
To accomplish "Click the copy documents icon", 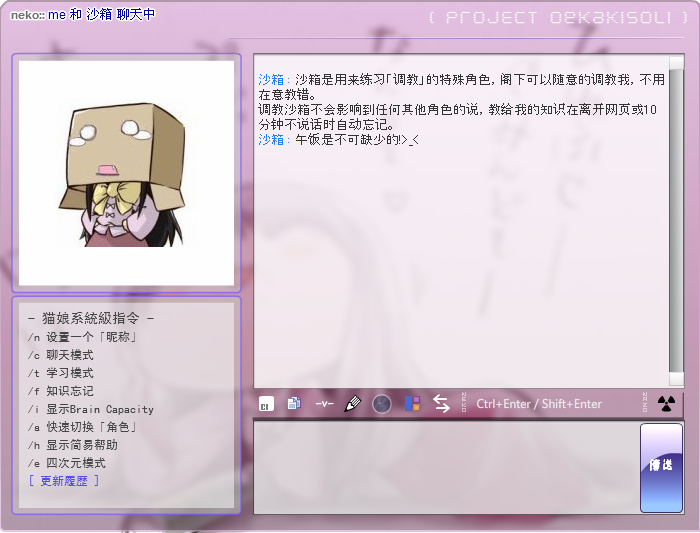I will click(x=294, y=404).
